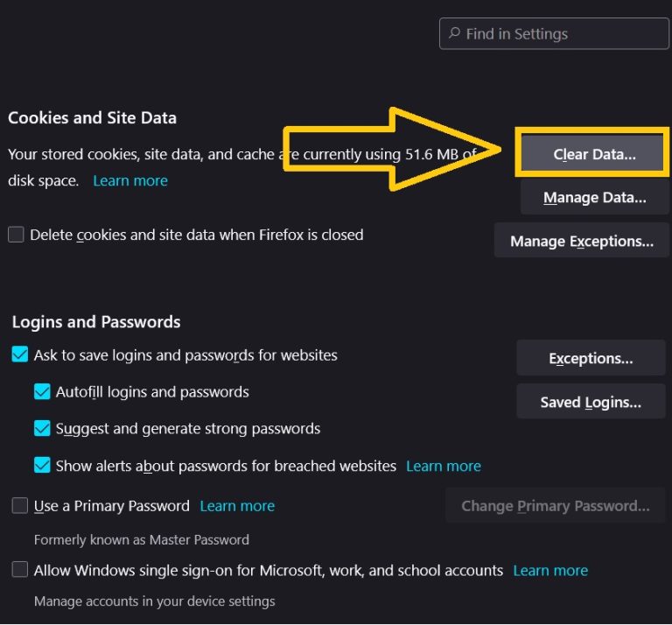672x625 pixels.
Task: Open Learn more link for Windows single sign-on
Action: [x=550, y=570]
